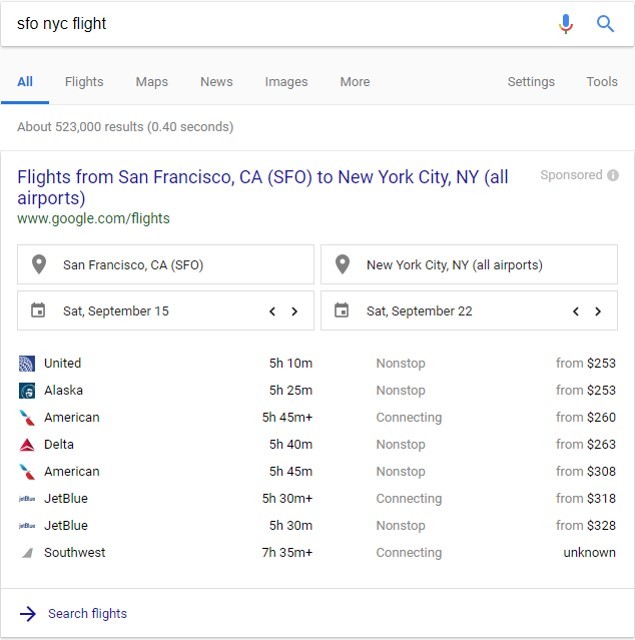Go to previous day for return date
The height and width of the screenshot is (640, 635).
576,311
